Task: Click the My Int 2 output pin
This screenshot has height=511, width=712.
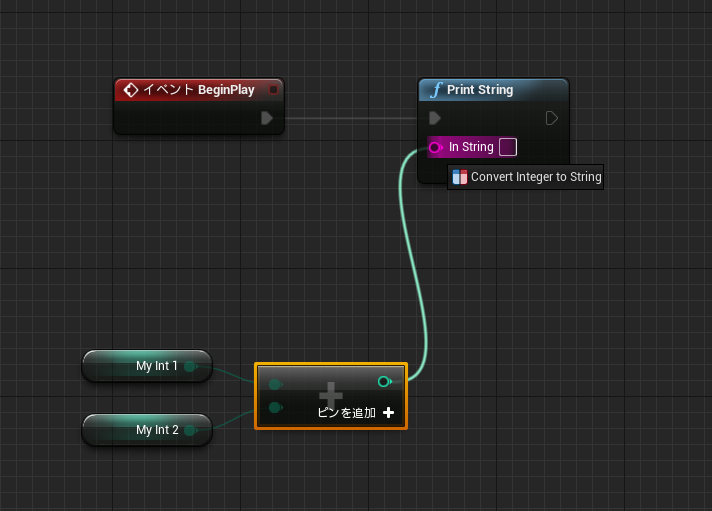Action: tap(190, 430)
